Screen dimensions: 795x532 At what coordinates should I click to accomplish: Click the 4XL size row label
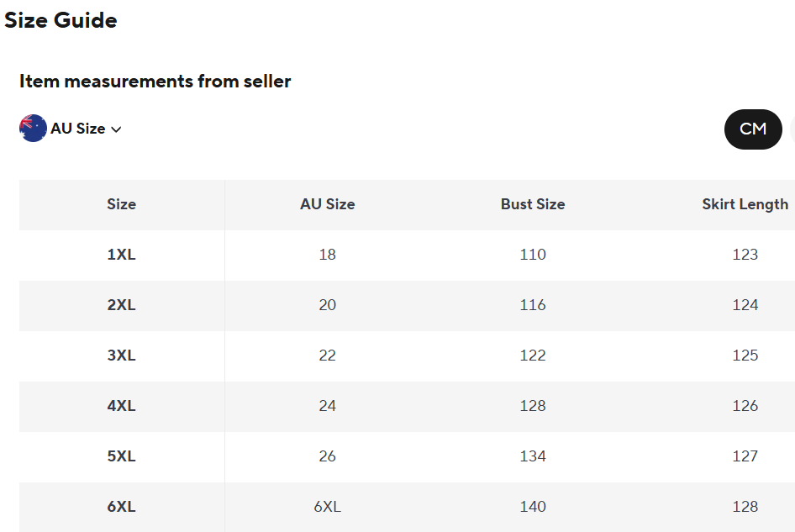pos(121,406)
